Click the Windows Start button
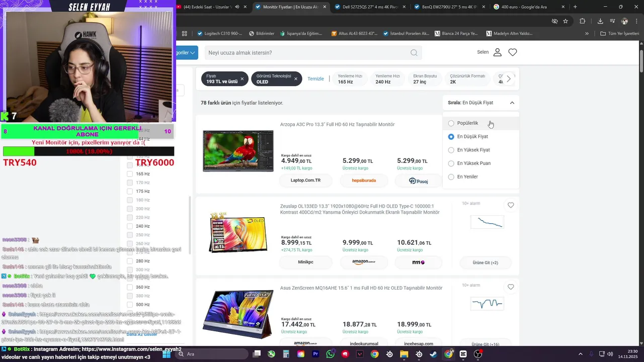644x362 pixels. pos(167,354)
